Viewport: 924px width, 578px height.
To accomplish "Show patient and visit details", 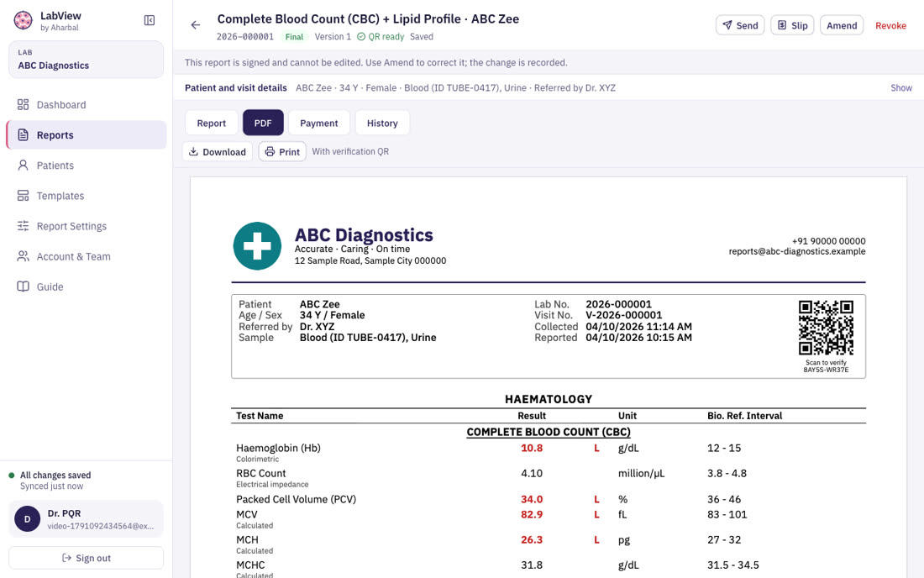I will tap(901, 87).
